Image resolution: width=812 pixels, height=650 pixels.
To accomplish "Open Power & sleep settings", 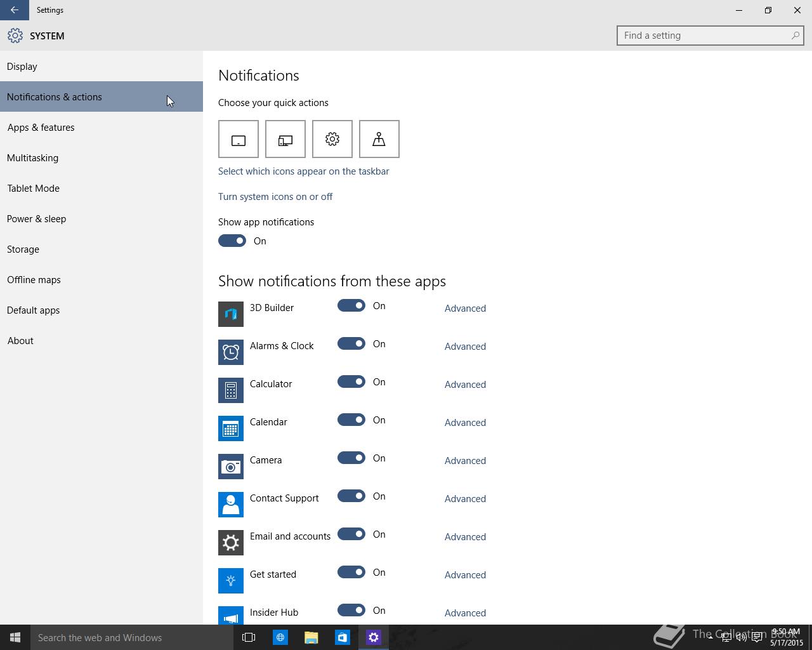I will [x=101, y=218].
